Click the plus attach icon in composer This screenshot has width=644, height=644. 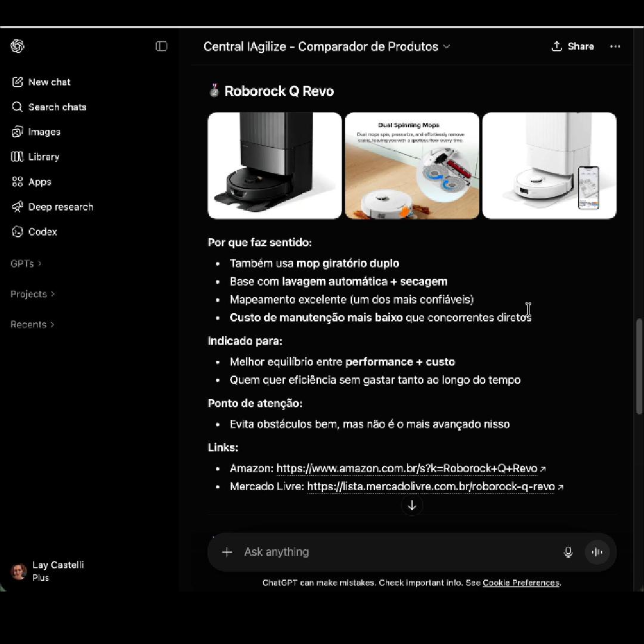(x=227, y=552)
